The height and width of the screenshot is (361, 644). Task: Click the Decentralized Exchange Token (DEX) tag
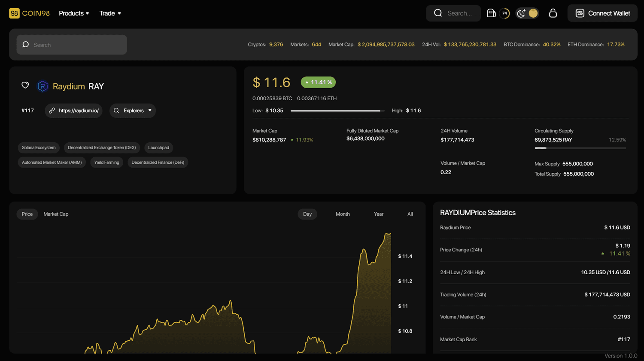(102, 148)
